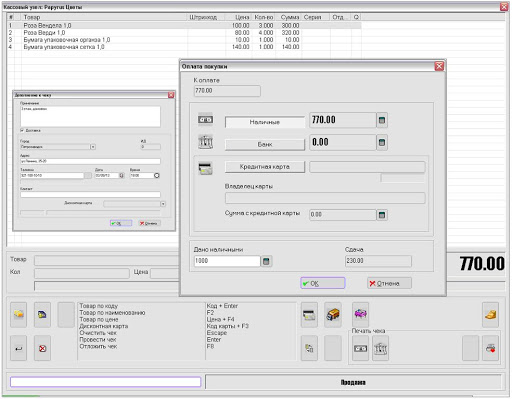
Task: Print receipt using cash icon under Печать чека
Action: [361, 348]
